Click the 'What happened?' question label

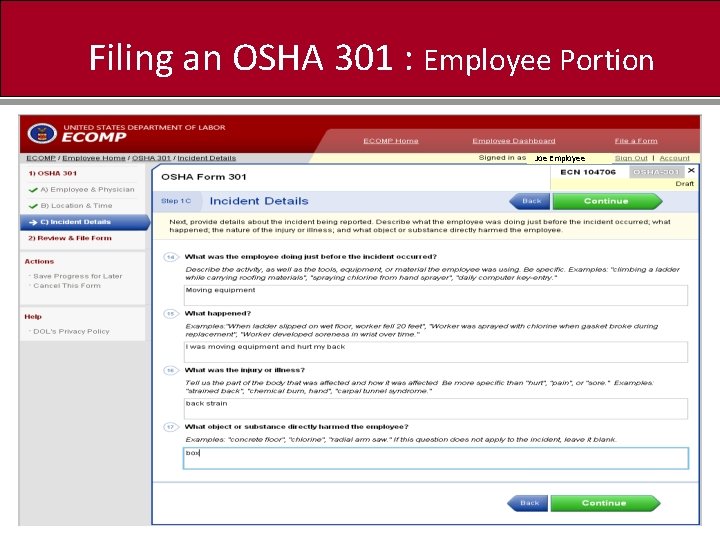[218, 313]
